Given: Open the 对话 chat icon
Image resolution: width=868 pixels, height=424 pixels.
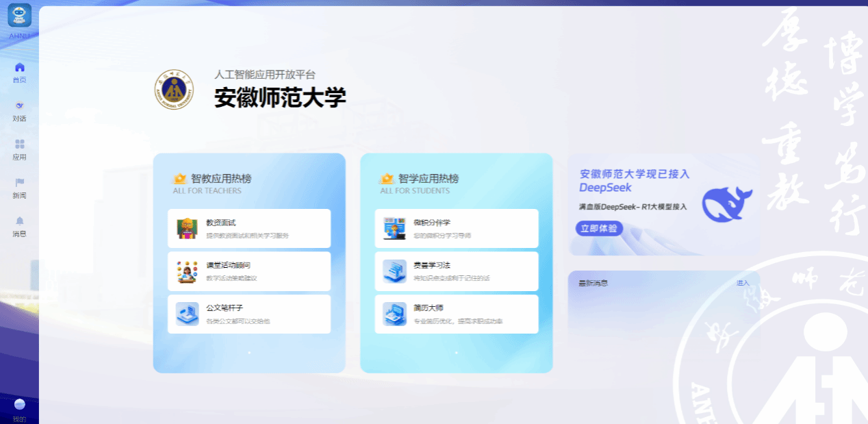Looking at the screenshot, I should (x=19, y=105).
